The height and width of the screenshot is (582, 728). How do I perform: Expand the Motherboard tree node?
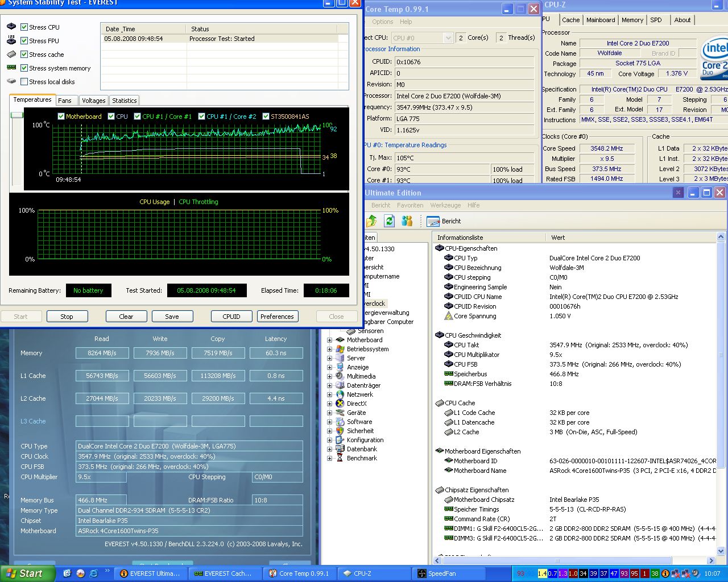pos(329,340)
